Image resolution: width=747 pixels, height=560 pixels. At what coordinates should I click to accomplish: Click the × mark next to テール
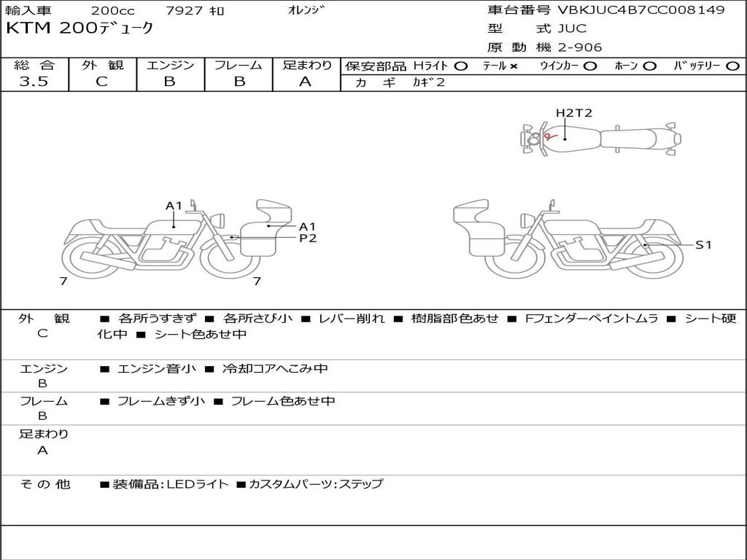(x=514, y=66)
